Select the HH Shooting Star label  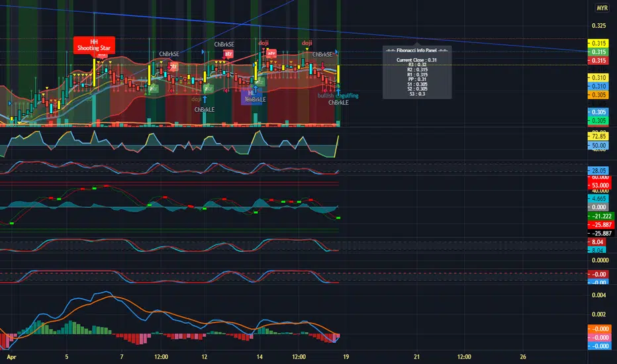point(94,45)
